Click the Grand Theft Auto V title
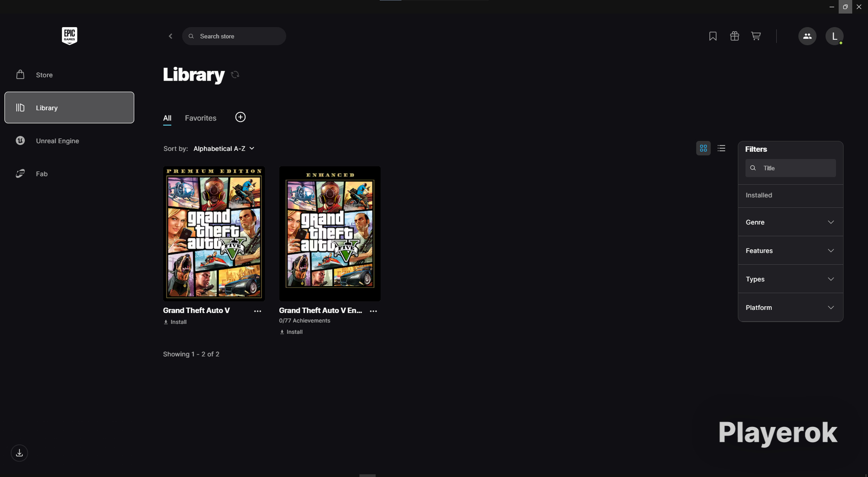 tap(196, 311)
